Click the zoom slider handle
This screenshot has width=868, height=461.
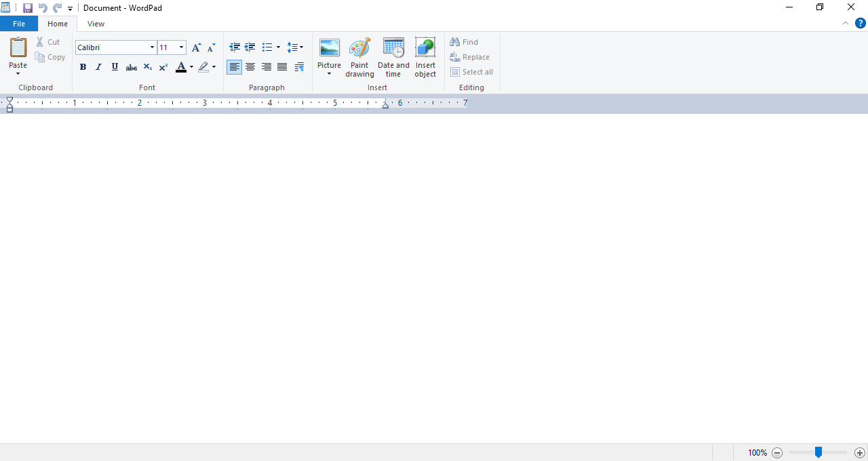pos(818,452)
